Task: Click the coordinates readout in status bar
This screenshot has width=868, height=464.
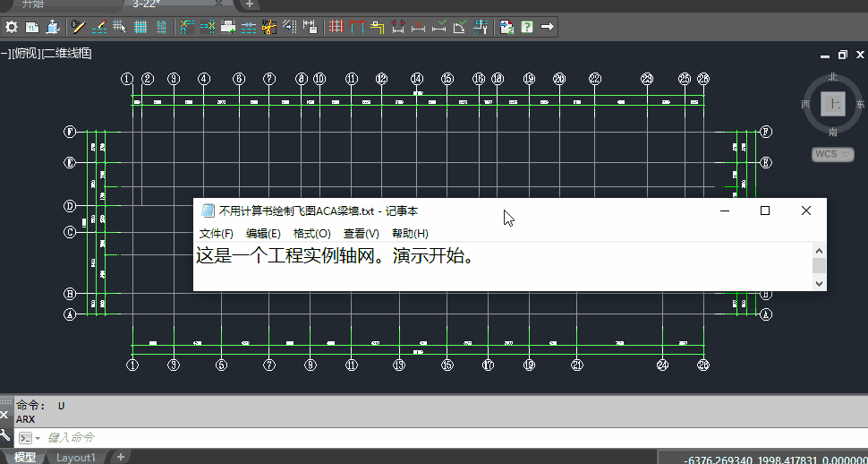Action: point(775,460)
